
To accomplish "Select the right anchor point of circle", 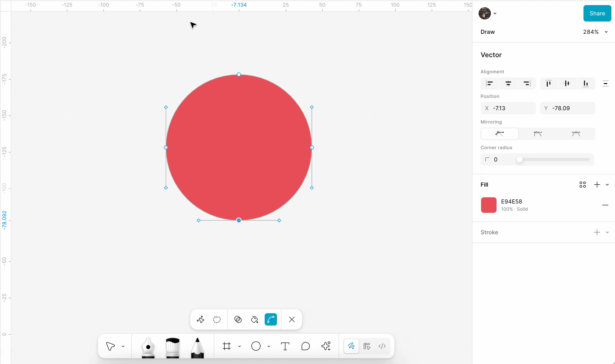I will coord(312,147).
